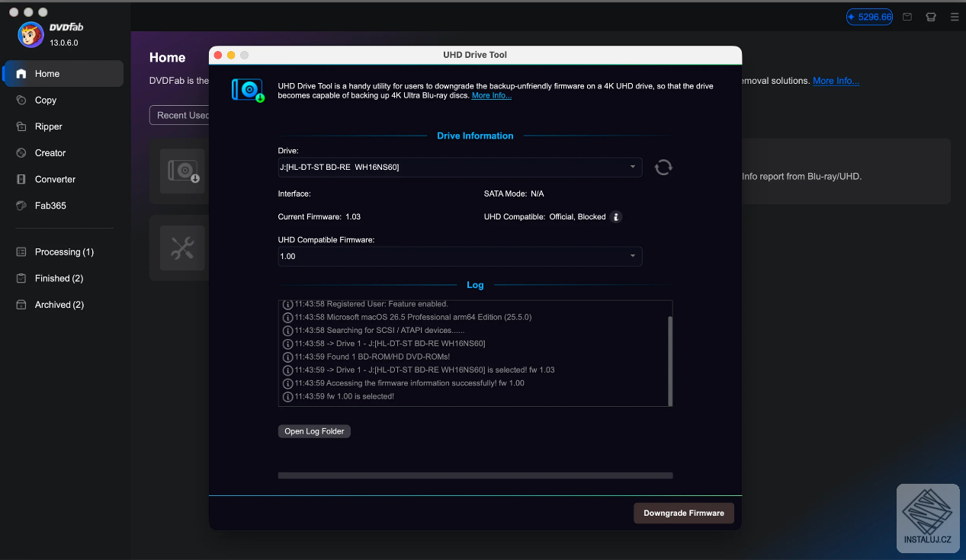
Task: Click the 'SATA Mode: N/A' text
Action: click(514, 194)
